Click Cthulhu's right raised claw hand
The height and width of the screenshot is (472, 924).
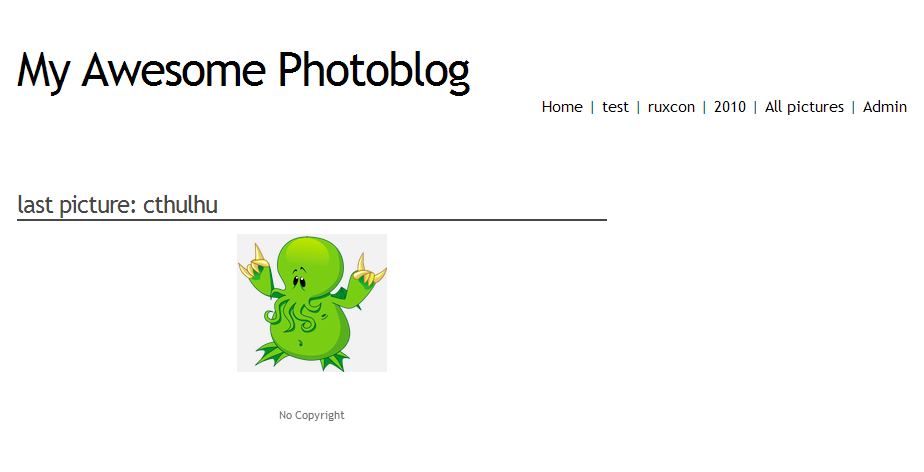pos(368,272)
